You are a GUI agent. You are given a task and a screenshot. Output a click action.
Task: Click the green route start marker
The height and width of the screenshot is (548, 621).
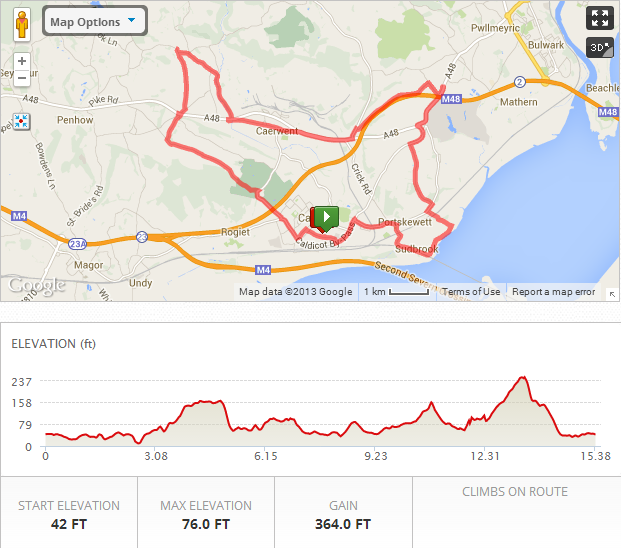pyautogui.click(x=327, y=218)
